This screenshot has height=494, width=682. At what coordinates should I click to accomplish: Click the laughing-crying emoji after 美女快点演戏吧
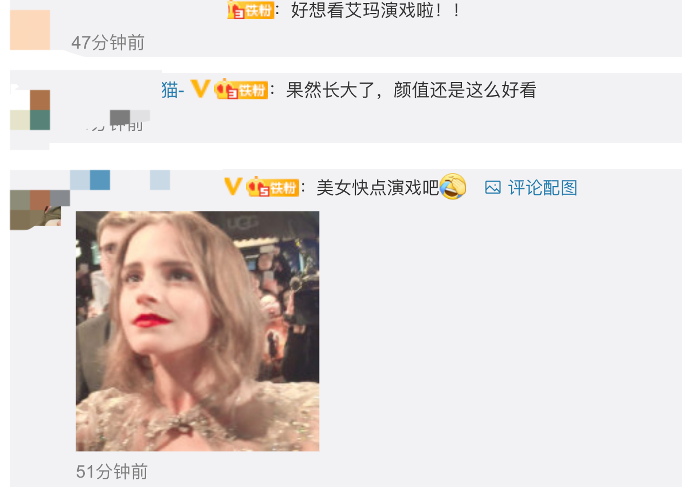453,187
